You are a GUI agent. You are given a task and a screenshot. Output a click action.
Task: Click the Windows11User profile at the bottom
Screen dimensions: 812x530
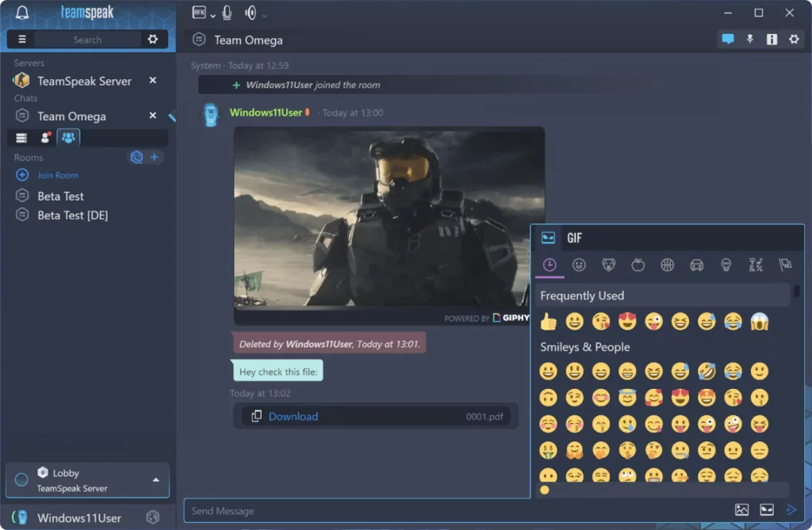coord(79,517)
